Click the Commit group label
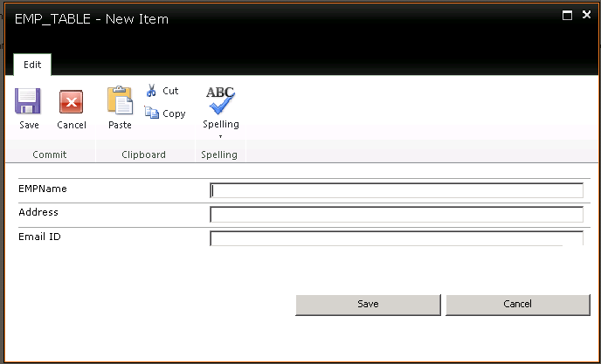This screenshot has width=601, height=364. (50, 155)
